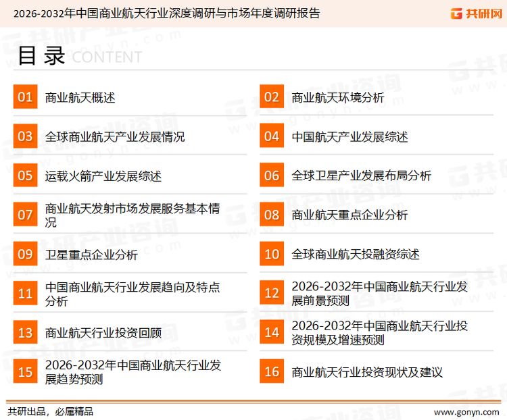Click the orange 01 number badge
Viewport: 507px width, 420px height.
coord(25,97)
